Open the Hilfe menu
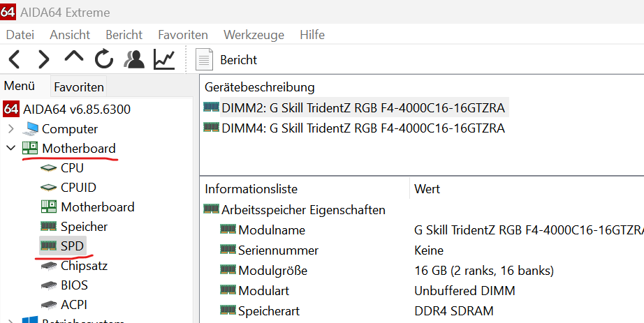 (x=312, y=35)
